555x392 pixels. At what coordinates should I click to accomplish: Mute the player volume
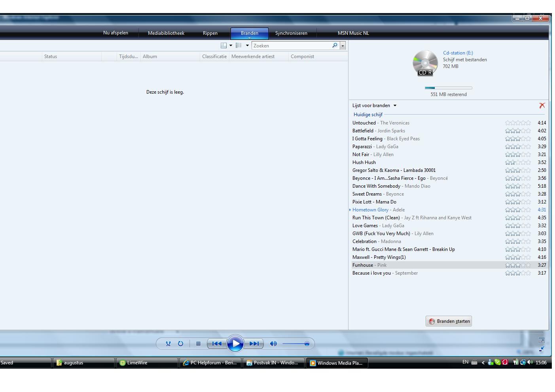pyautogui.click(x=273, y=344)
